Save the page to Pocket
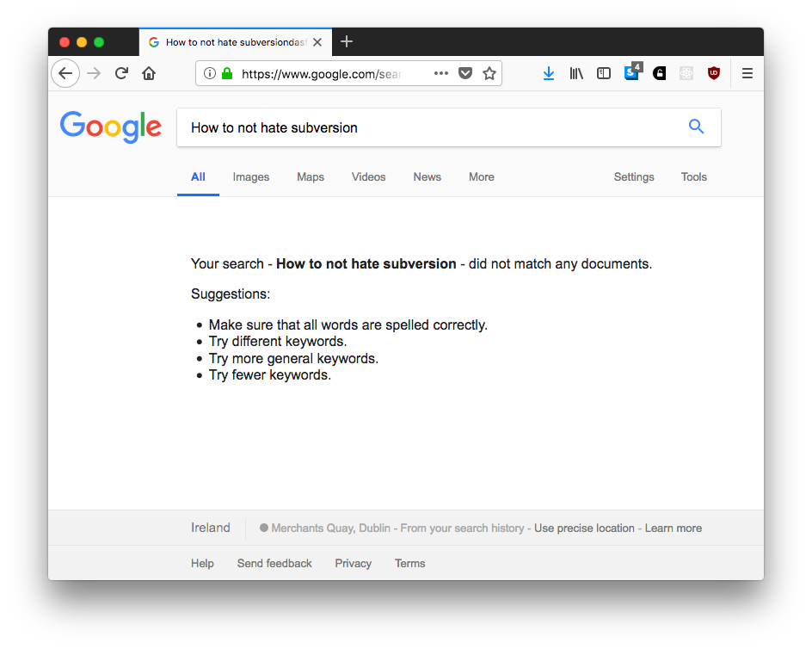The width and height of the screenshot is (812, 649). 465,74
